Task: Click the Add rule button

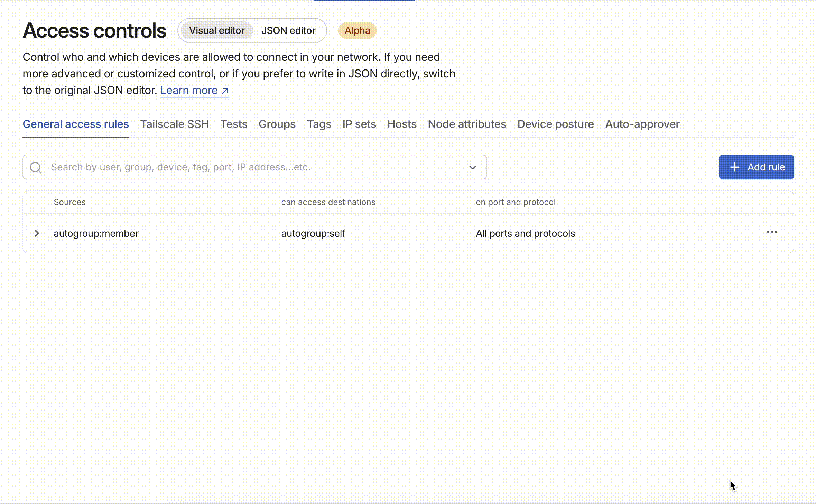Action: pyautogui.click(x=756, y=167)
